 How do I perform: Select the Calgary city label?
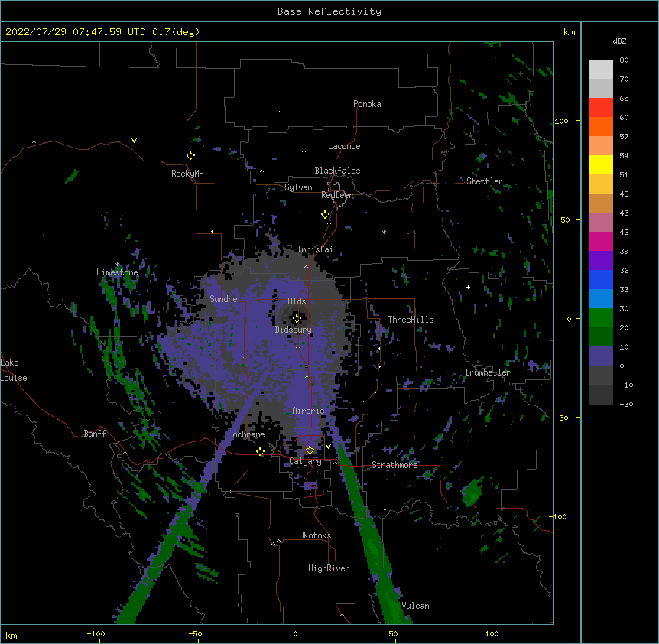(305, 461)
